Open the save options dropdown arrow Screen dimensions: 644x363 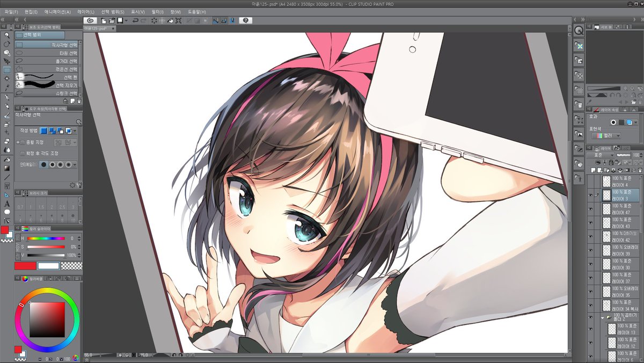point(126,20)
